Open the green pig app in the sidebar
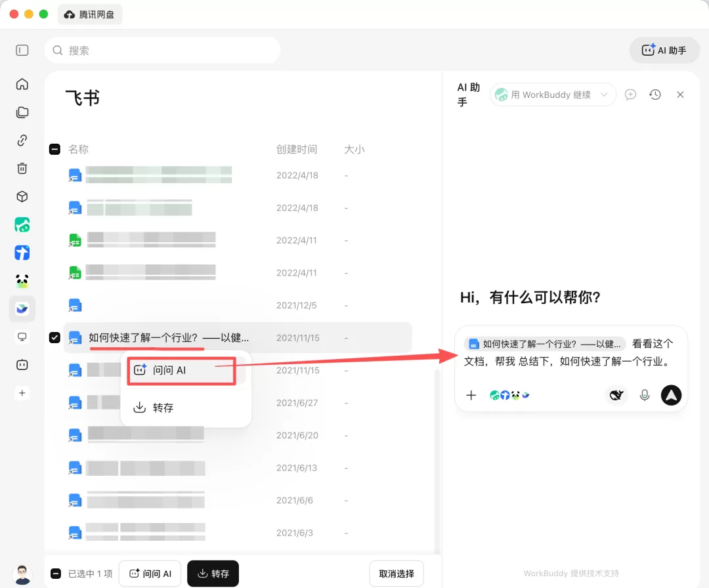The height and width of the screenshot is (588, 709). tap(22, 224)
